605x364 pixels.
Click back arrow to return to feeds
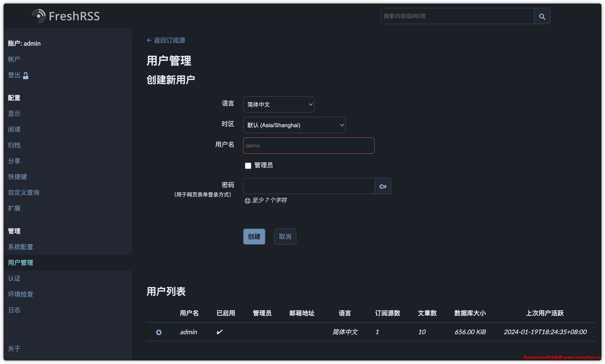pos(149,41)
